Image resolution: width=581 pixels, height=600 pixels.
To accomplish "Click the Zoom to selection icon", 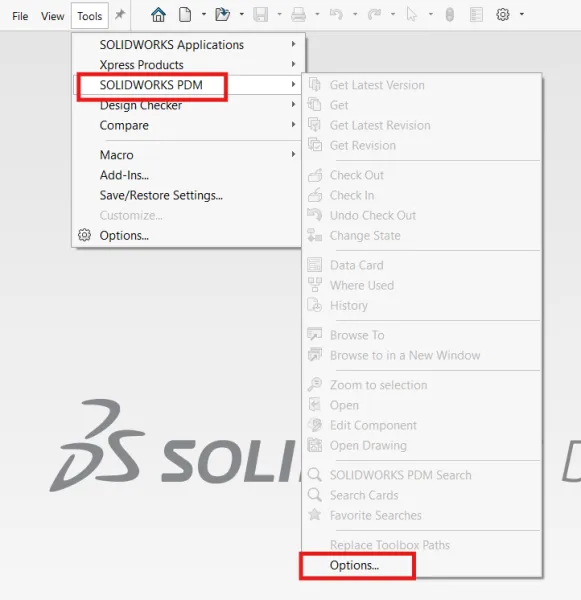I will [315, 385].
